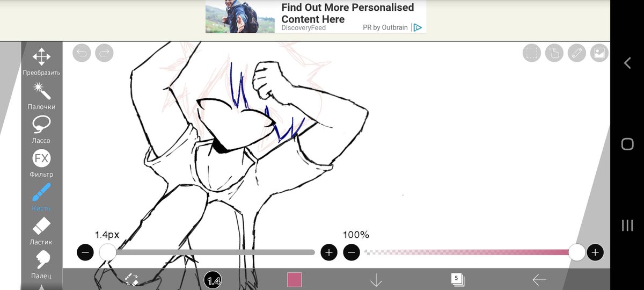Decrease brush thickness with minus button
This screenshot has width=644, height=290.
(85, 252)
